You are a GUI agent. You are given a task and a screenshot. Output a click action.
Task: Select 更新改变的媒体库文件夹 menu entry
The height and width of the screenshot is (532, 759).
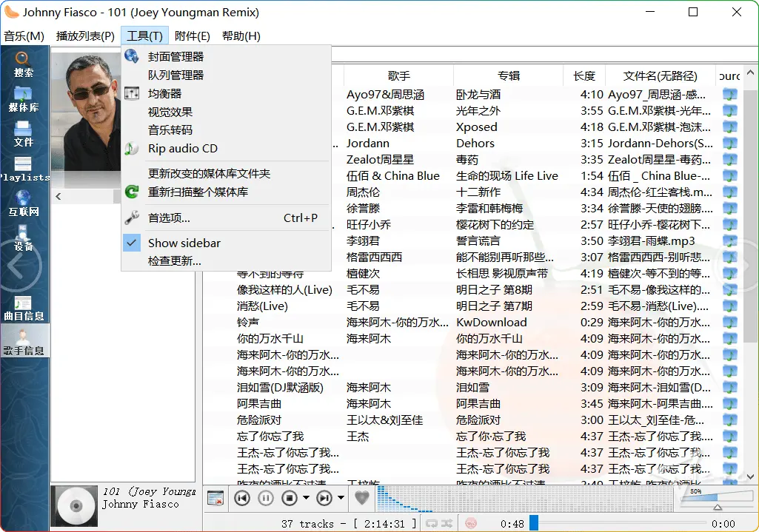click(226, 174)
